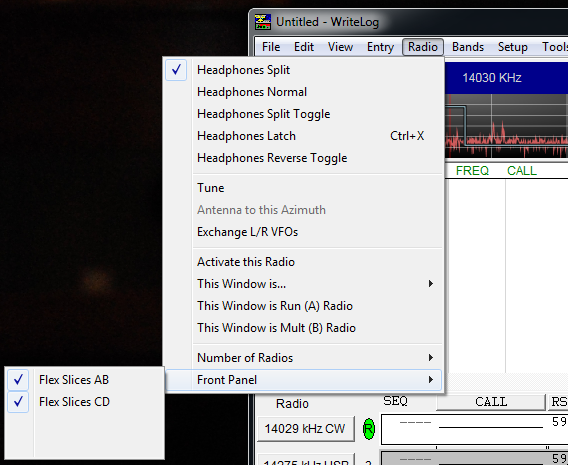This screenshot has width=568, height=465.
Task: Click the SEQ label in entry area
Action: point(395,401)
